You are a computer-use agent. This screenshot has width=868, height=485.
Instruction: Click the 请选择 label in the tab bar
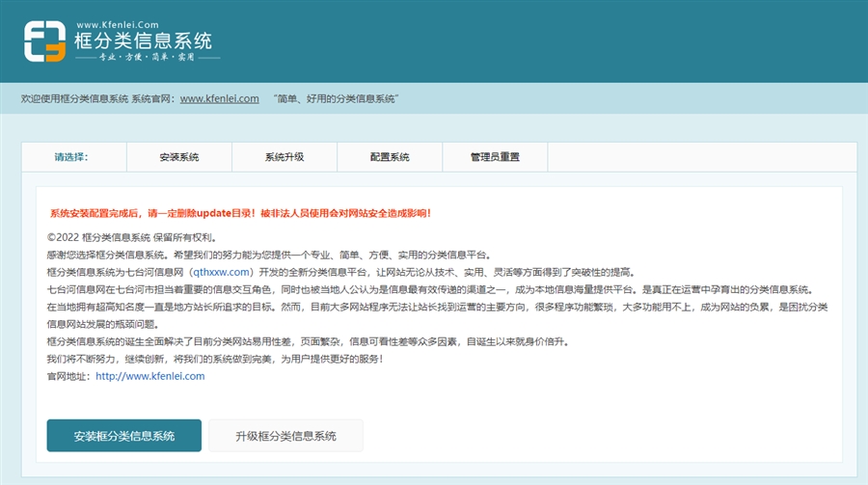(x=70, y=157)
